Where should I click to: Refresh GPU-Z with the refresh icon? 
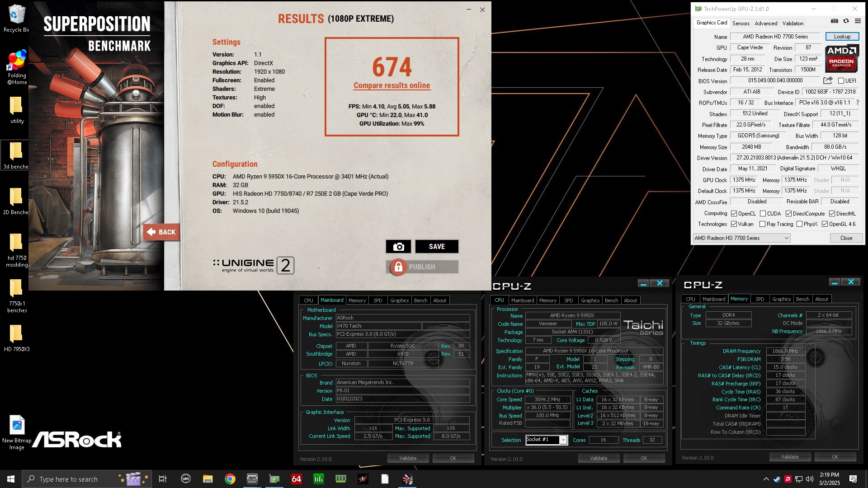846,21
